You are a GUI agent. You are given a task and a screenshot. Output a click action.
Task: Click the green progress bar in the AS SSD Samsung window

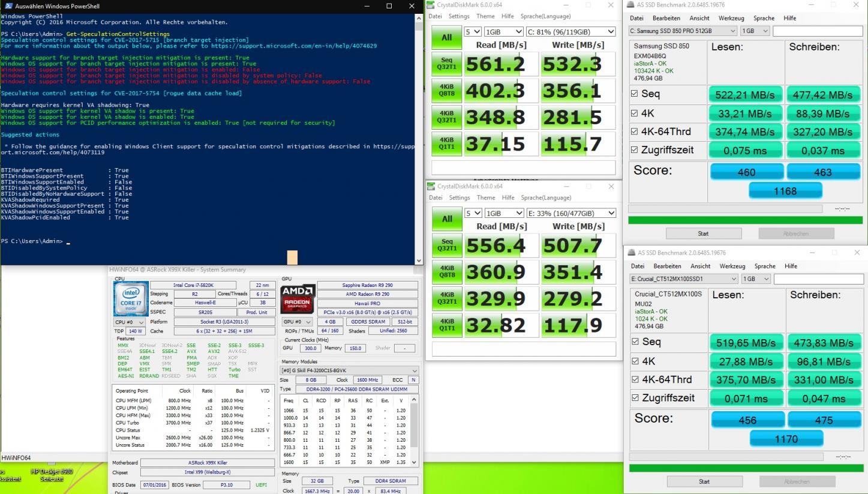745,220
